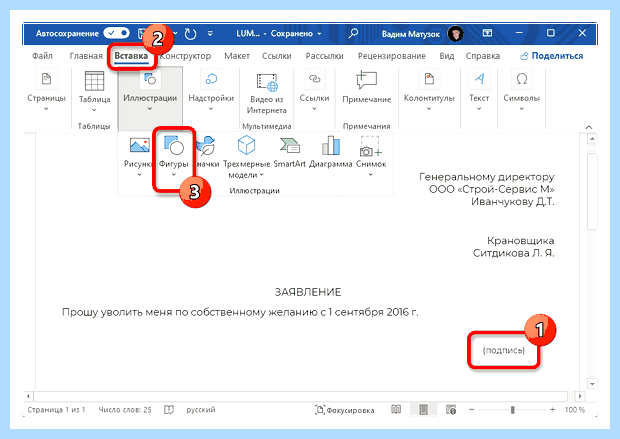Click the Генеральному директору line
Image resolution: width=620 pixels, height=439 pixels.
(486, 177)
